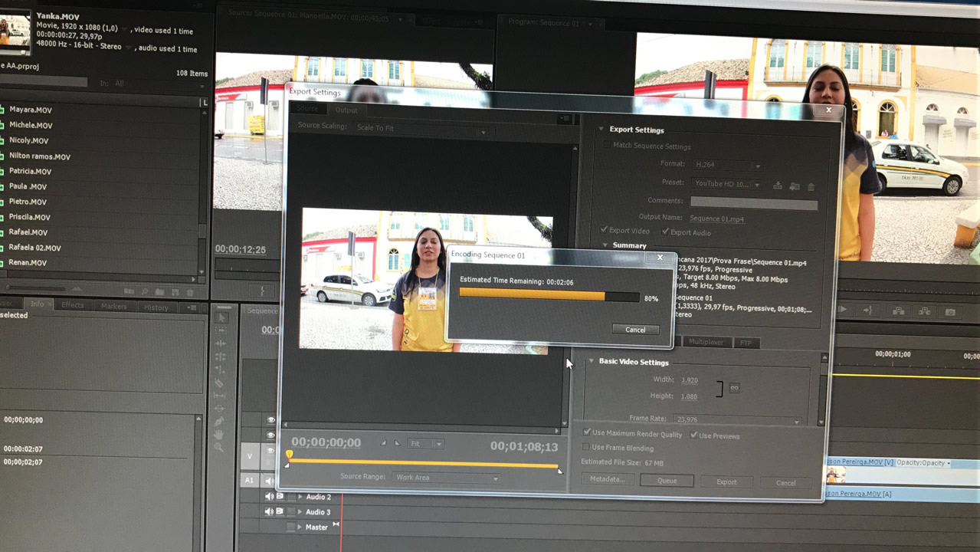Click the Queue button
The image size is (980, 552).
coord(667,481)
